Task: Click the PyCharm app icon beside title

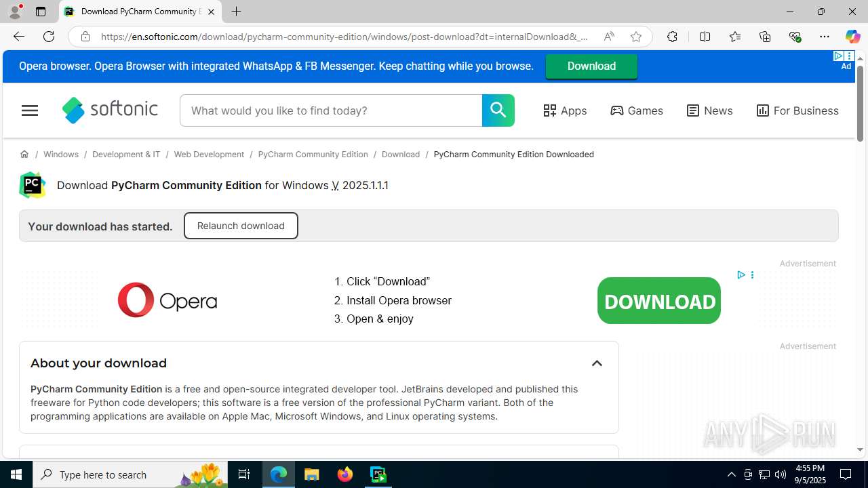Action: pos(32,185)
